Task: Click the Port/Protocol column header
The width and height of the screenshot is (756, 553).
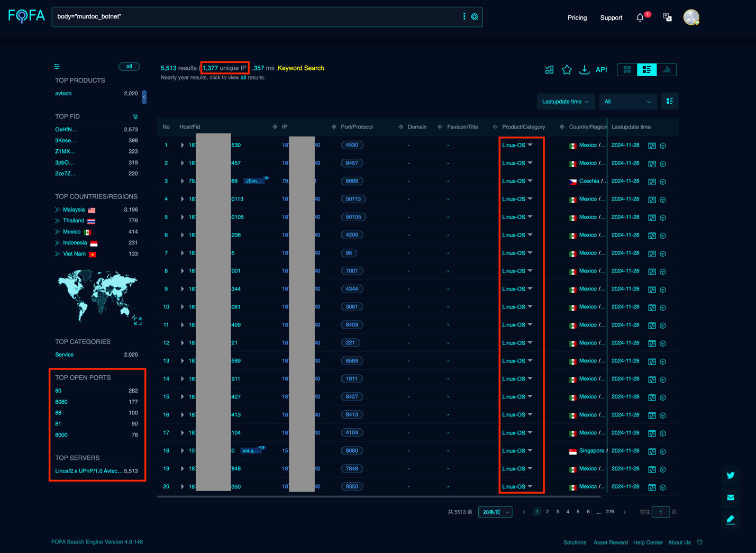Action: 357,127
